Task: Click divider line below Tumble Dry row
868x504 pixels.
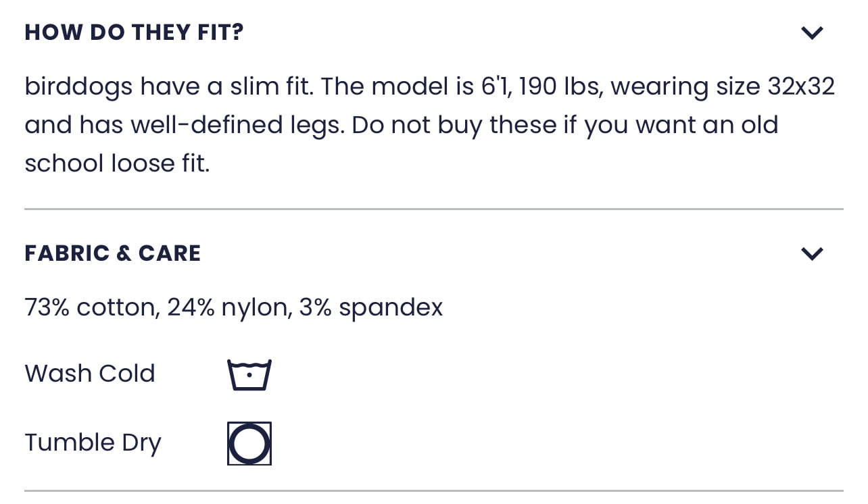Action: point(434,490)
